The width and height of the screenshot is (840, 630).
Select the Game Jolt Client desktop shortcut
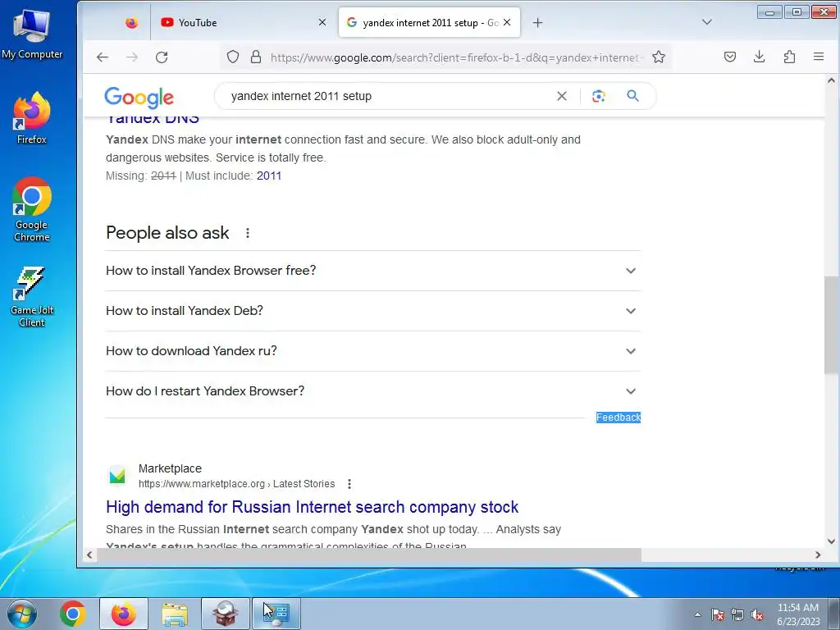pyautogui.click(x=32, y=296)
